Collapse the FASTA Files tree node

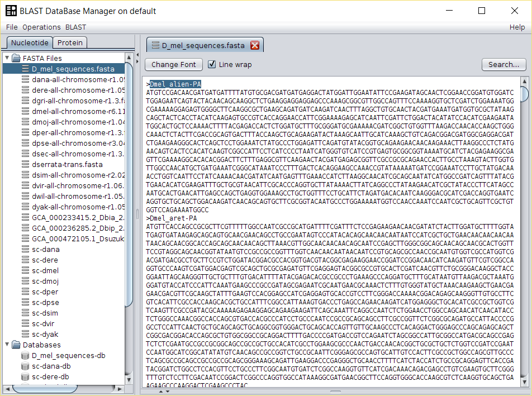pyautogui.click(x=7, y=58)
